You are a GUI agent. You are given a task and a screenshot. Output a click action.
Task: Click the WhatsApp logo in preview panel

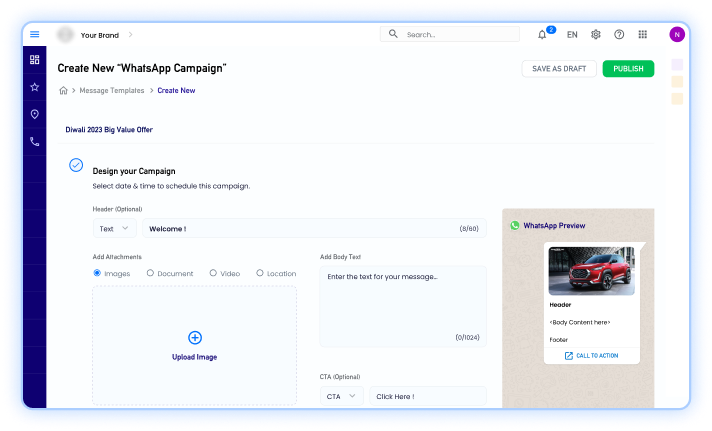pyautogui.click(x=514, y=225)
